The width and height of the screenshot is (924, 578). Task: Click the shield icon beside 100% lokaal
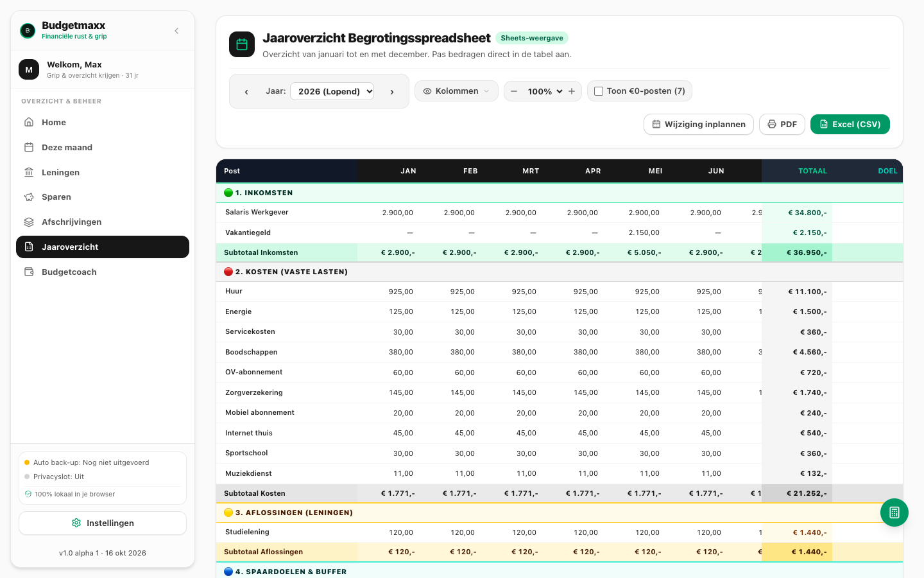pos(28,495)
